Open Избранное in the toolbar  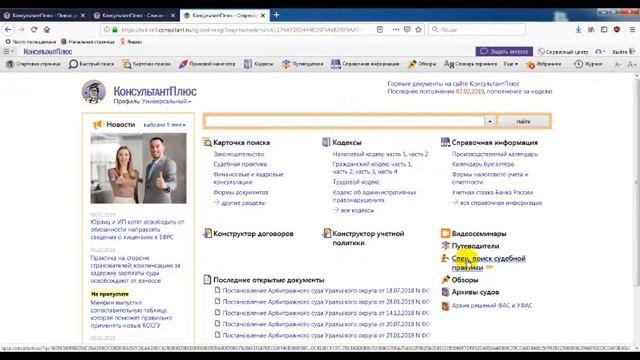[x=544, y=64]
